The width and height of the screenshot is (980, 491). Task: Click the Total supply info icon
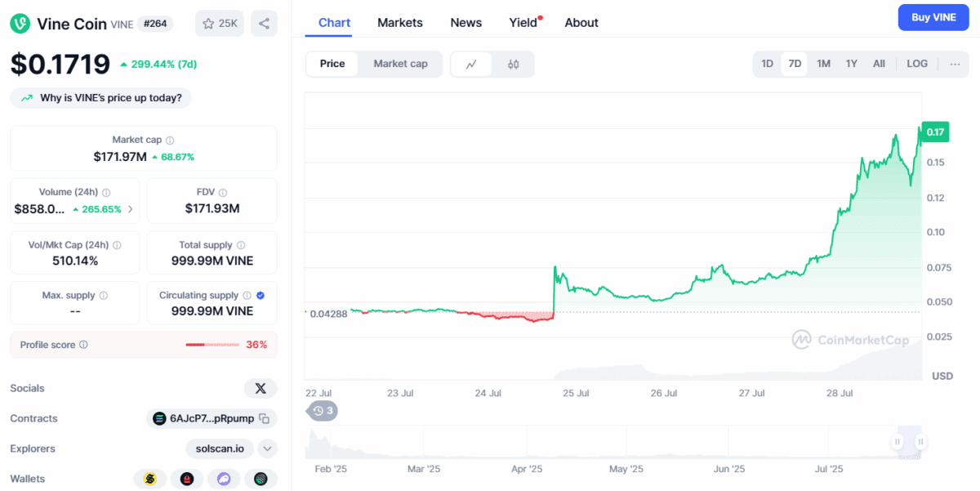pos(240,245)
